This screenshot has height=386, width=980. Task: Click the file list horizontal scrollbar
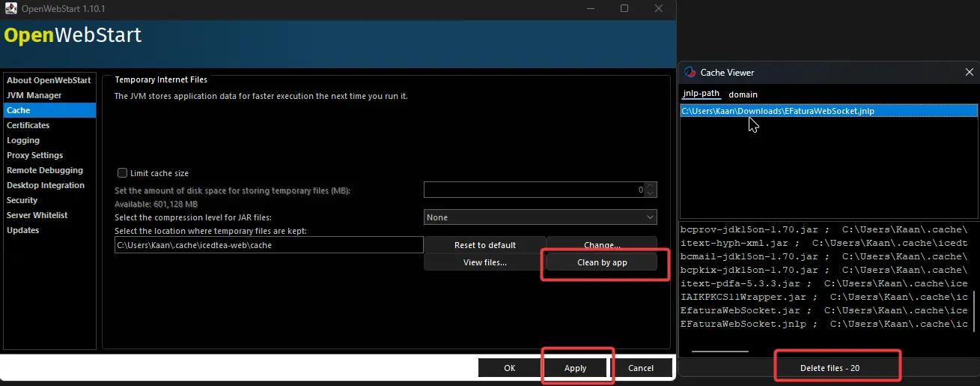pos(720,351)
